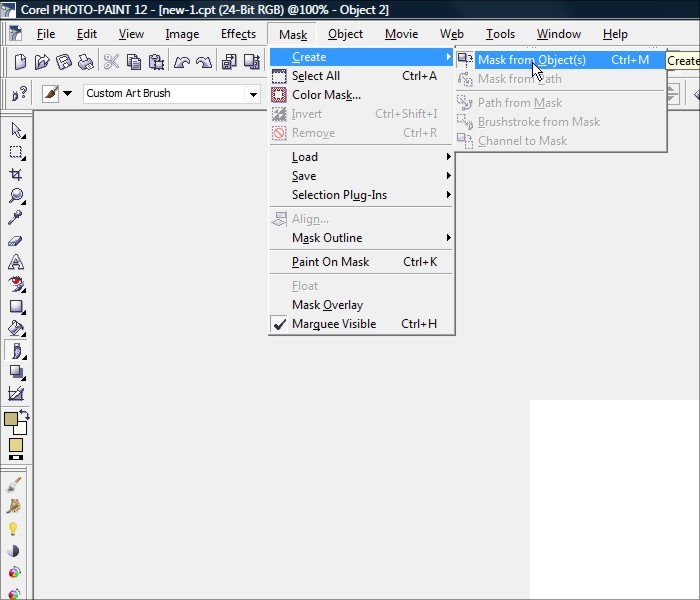Toggle Mask Overlay in Mask menu
This screenshot has height=600, width=700.
(327, 305)
